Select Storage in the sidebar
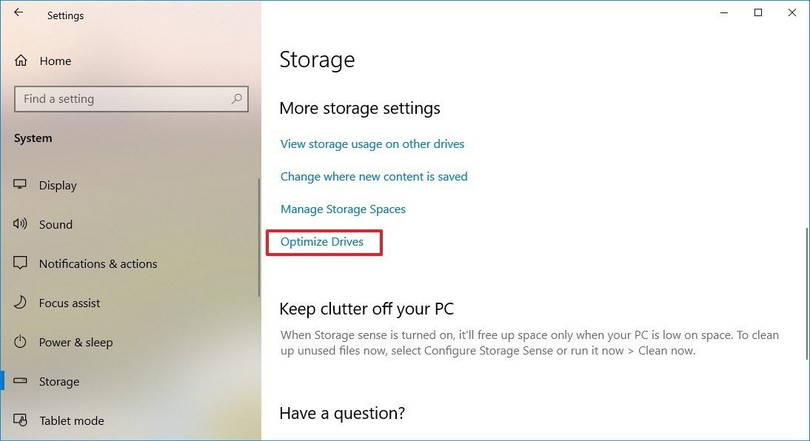This screenshot has height=441, width=810. (x=59, y=382)
